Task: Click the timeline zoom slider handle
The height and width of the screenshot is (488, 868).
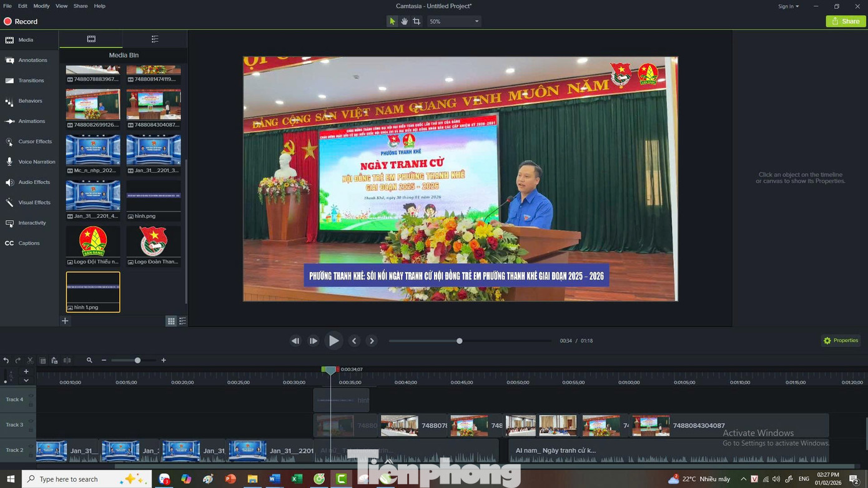Action: coord(137,360)
